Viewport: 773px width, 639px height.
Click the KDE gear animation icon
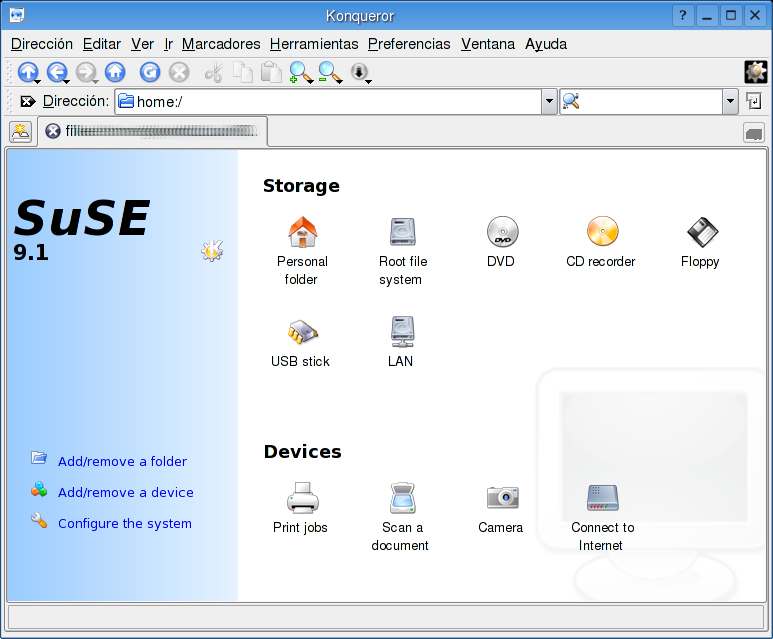pyautogui.click(x=755, y=72)
